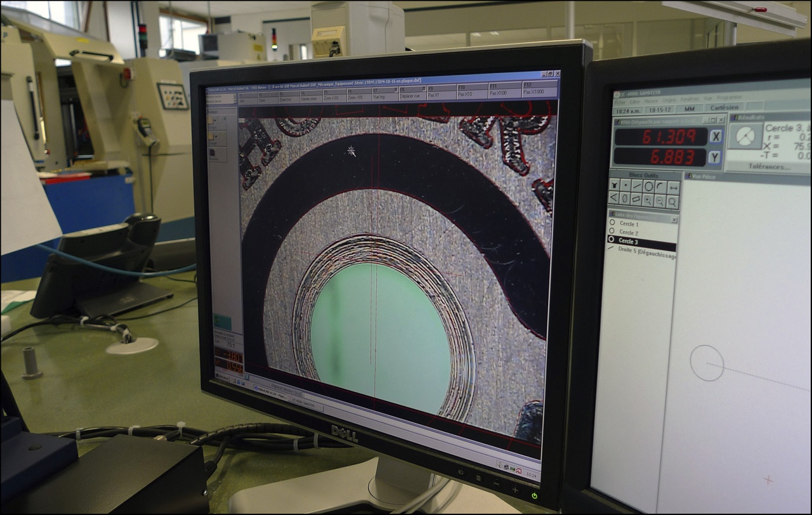Activate the zoom-out magnifier tool
812x515 pixels.
tap(660, 201)
